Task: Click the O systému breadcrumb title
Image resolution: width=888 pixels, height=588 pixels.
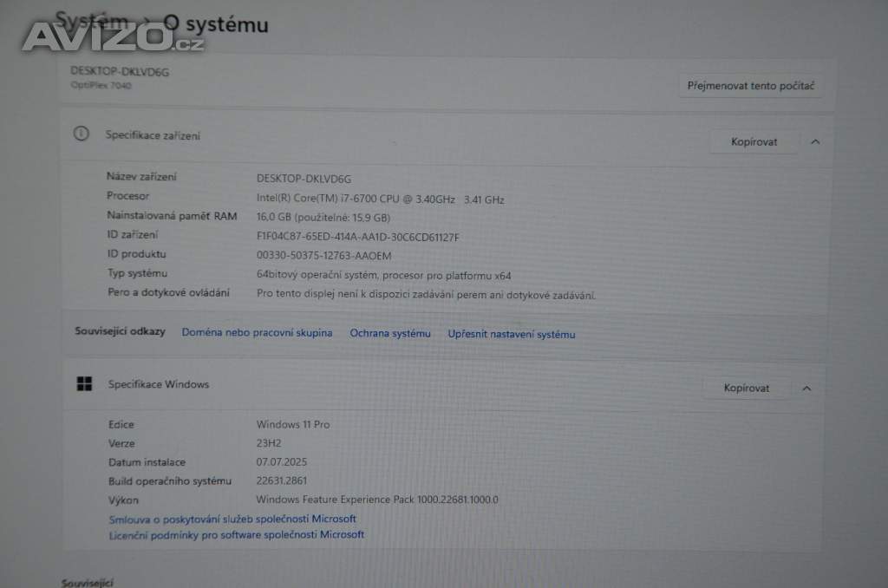Action: pos(216,23)
